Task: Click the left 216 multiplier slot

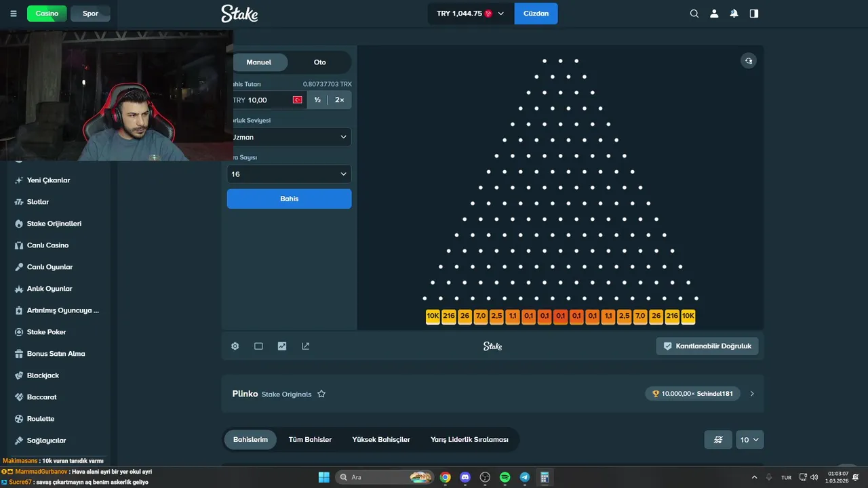Action: [x=449, y=316]
